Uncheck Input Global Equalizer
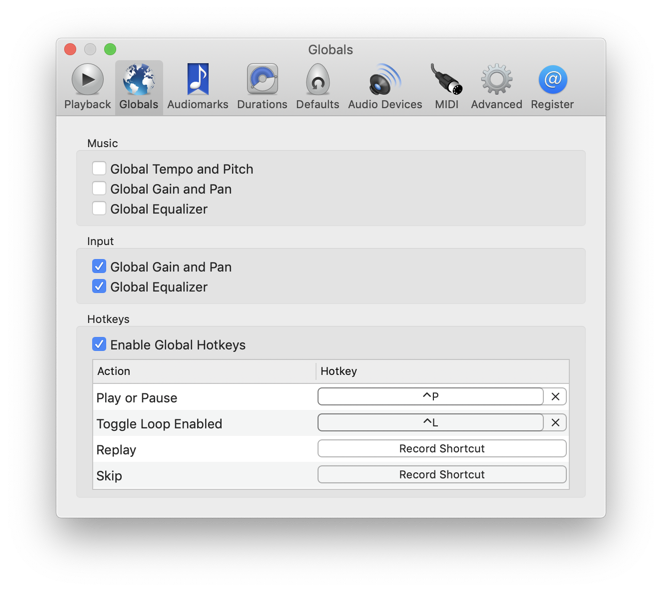Viewport: 662px width, 592px height. 99,287
